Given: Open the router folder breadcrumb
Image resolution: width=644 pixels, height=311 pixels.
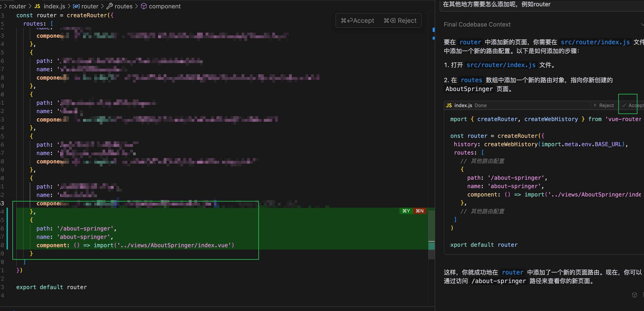Looking at the screenshot, I should (x=17, y=6).
